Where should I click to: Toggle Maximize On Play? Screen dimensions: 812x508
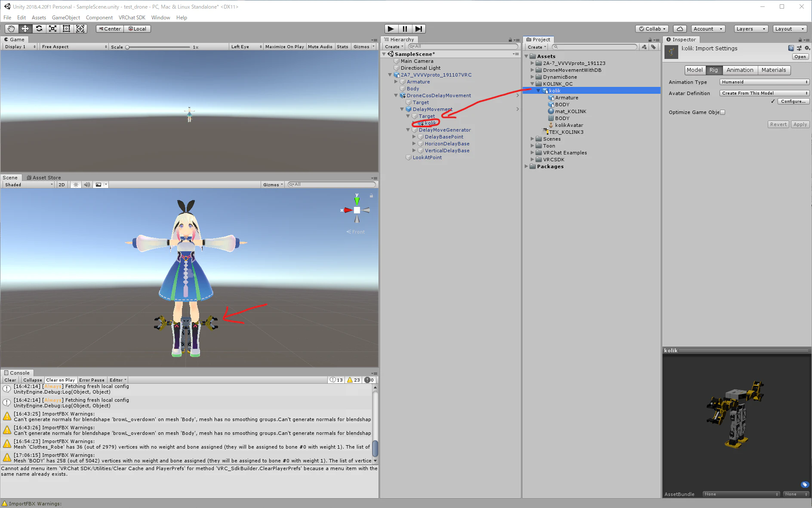coord(284,46)
